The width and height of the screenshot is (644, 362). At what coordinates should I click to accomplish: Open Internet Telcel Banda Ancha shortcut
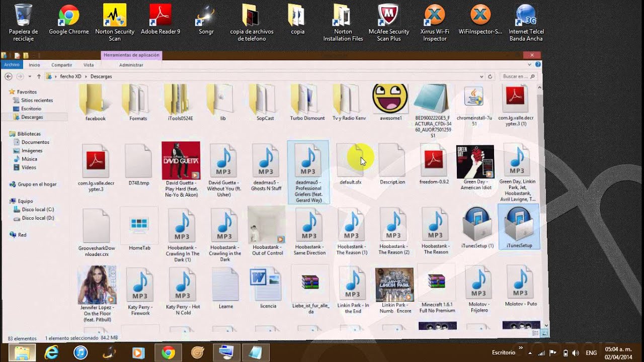526,23
